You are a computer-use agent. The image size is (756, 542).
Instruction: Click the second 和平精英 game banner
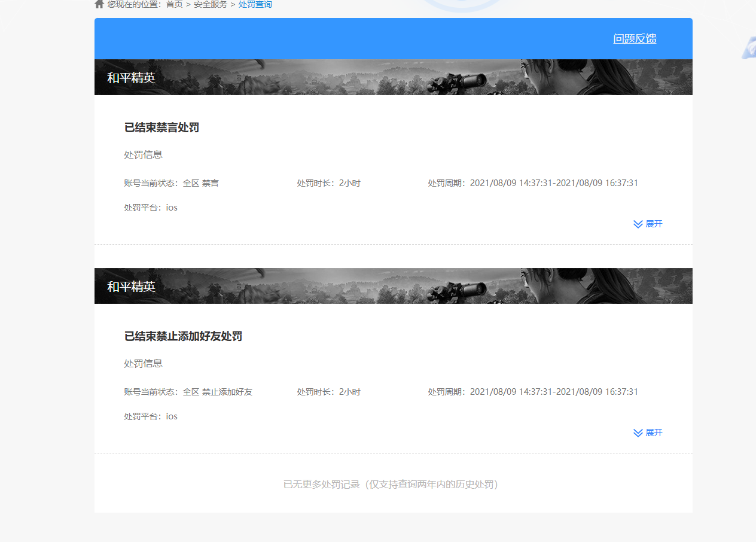393,286
